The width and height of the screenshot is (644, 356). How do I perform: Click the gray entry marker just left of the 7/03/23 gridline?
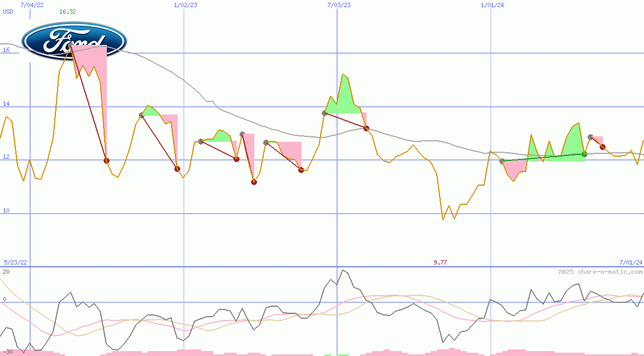click(324, 113)
